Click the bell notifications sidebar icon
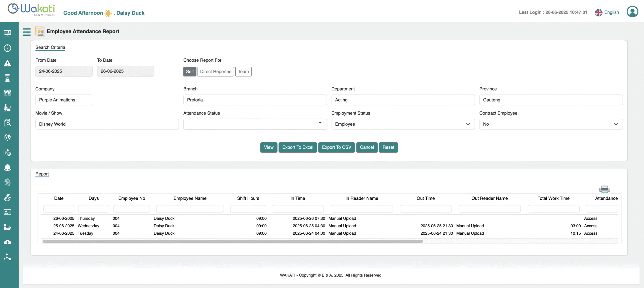 click(x=8, y=167)
